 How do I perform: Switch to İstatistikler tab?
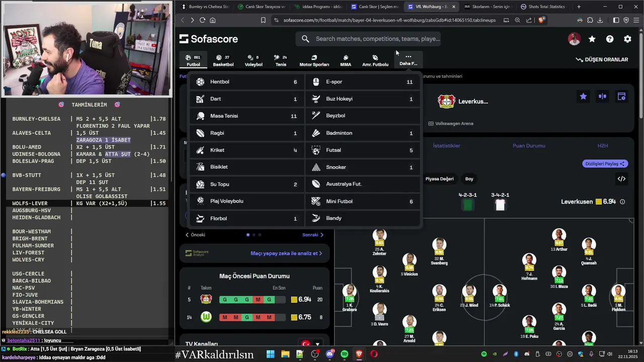[x=446, y=146]
